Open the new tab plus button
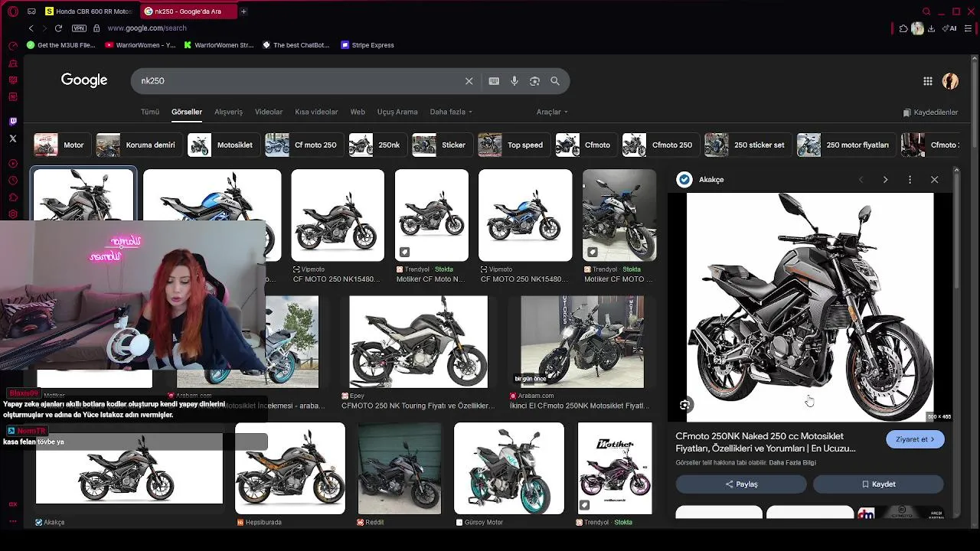980x551 pixels. point(243,11)
